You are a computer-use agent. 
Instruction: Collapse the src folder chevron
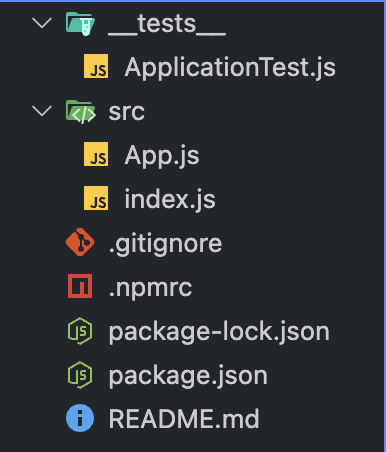pos(42,111)
